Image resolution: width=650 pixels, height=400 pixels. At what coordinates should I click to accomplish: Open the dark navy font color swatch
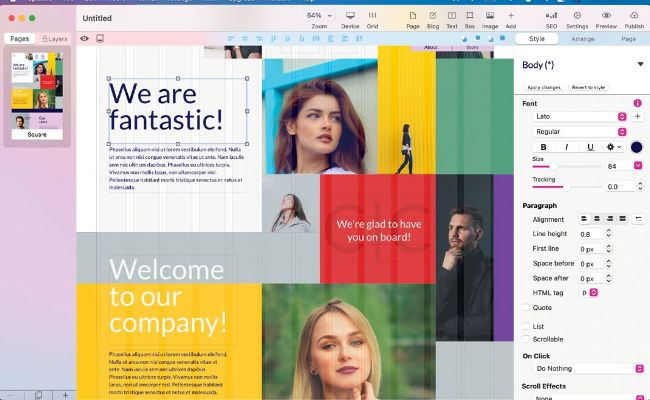pyautogui.click(x=636, y=147)
